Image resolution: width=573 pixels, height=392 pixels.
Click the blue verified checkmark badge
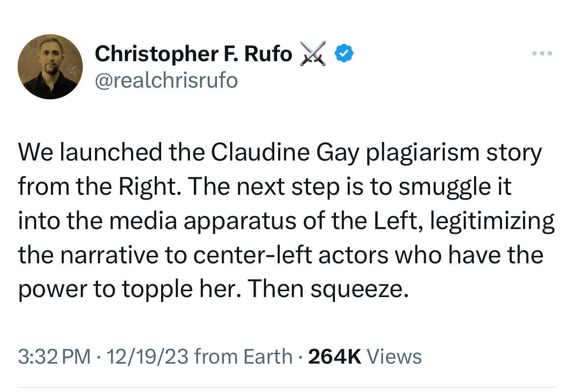pyautogui.click(x=344, y=53)
